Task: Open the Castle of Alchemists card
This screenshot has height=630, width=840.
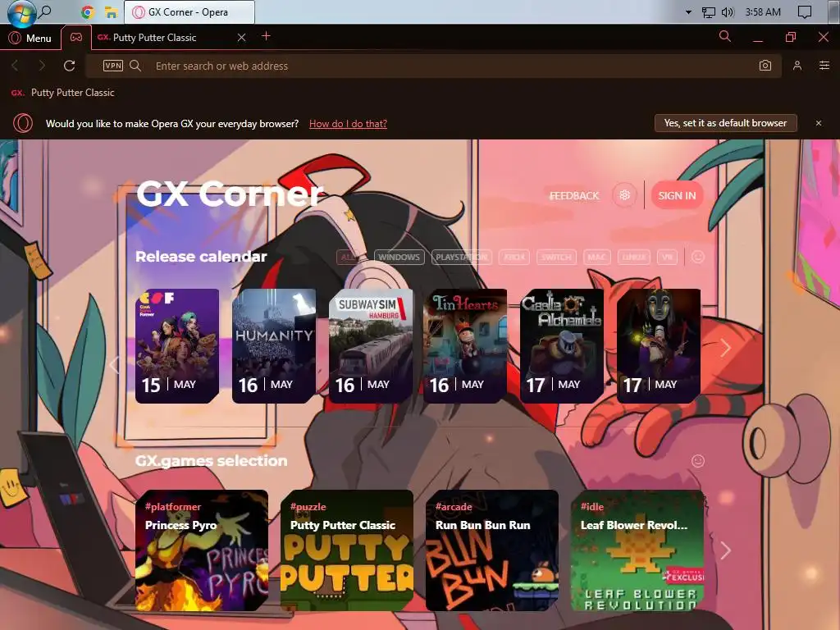Action: coord(562,346)
